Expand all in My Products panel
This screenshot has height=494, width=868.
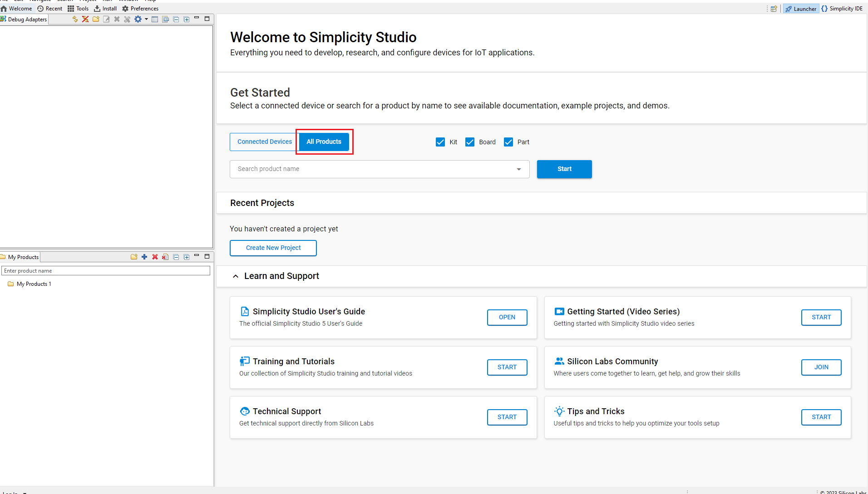(x=187, y=257)
